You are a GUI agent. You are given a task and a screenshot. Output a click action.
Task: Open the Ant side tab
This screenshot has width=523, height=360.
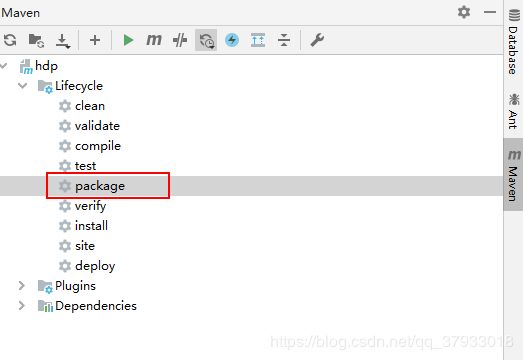point(513,112)
